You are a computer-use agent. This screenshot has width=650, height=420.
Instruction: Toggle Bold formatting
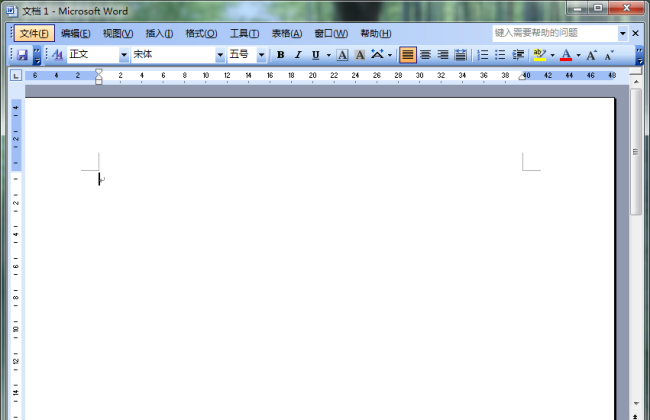tap(280, 55)
